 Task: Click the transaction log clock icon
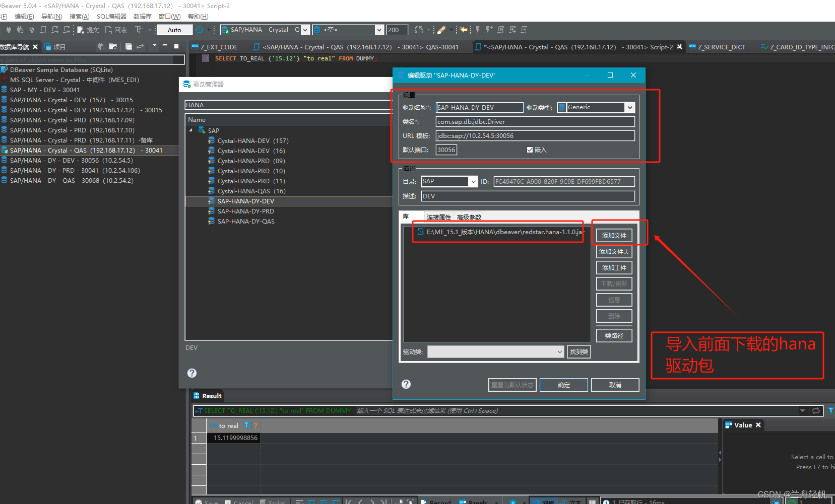[x=200, y=30]
